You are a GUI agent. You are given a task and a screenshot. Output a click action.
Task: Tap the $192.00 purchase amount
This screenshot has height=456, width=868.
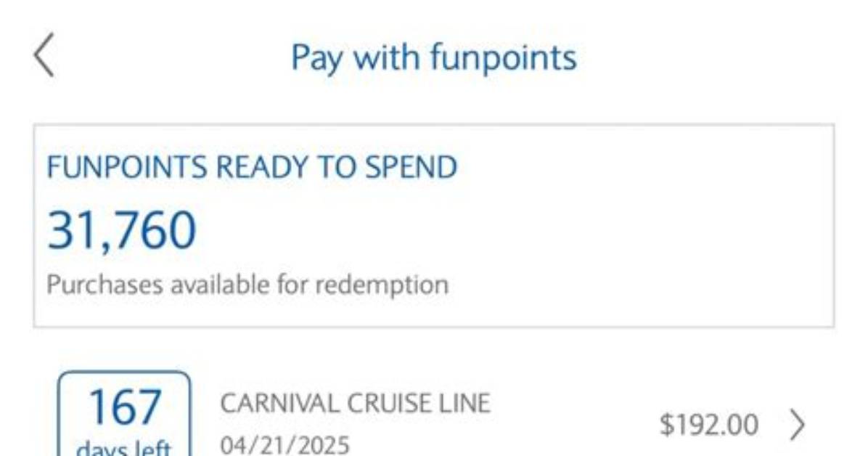click(708, 426)
